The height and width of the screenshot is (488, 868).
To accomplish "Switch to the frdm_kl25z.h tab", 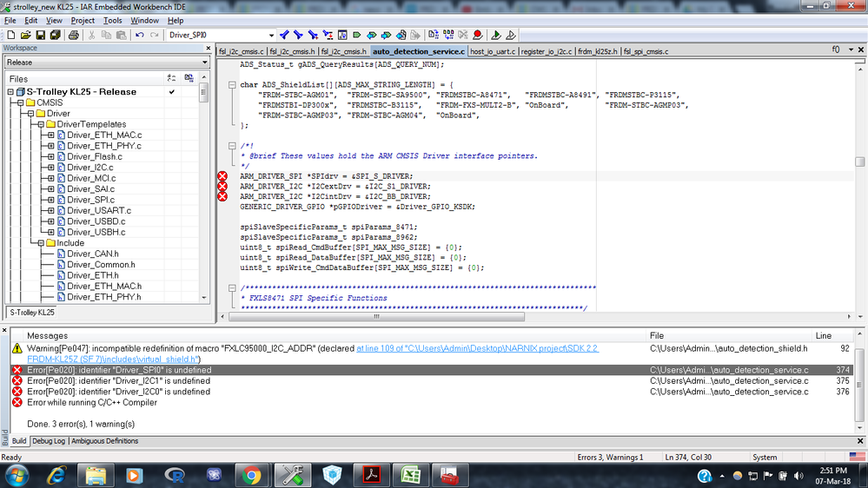I will pos(597,51).
